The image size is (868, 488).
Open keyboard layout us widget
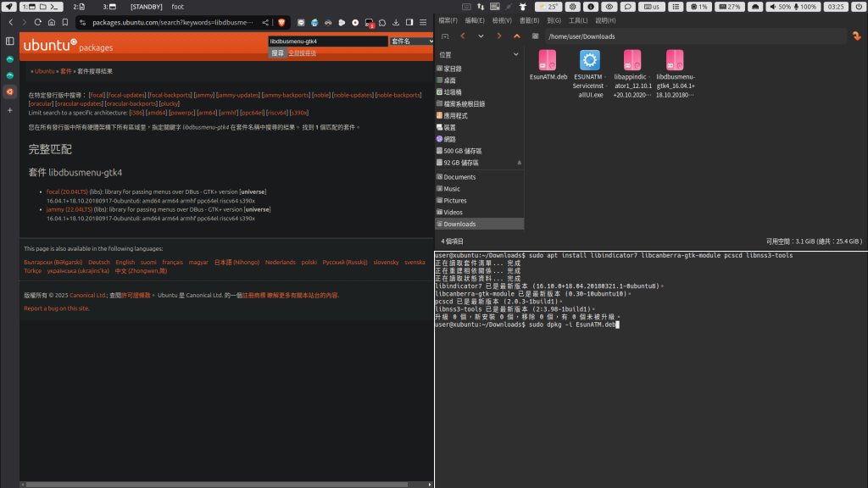coord(652,7)
